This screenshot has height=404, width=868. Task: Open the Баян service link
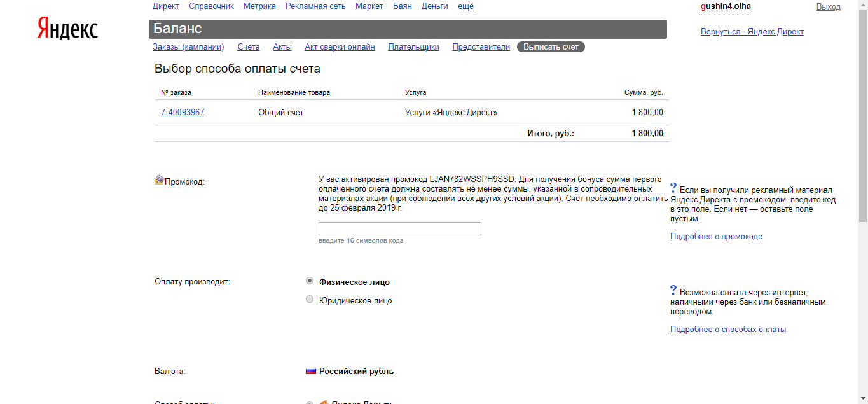coord(403,6)
